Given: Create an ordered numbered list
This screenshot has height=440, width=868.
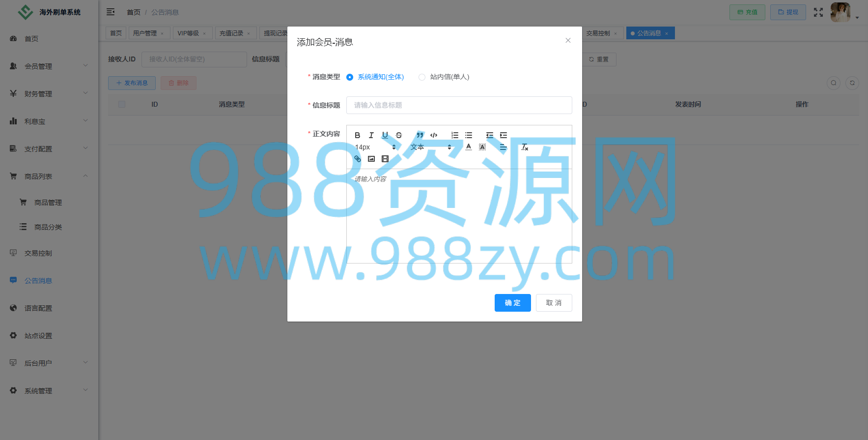Looking at the screenshot, I should pos(455,135).
